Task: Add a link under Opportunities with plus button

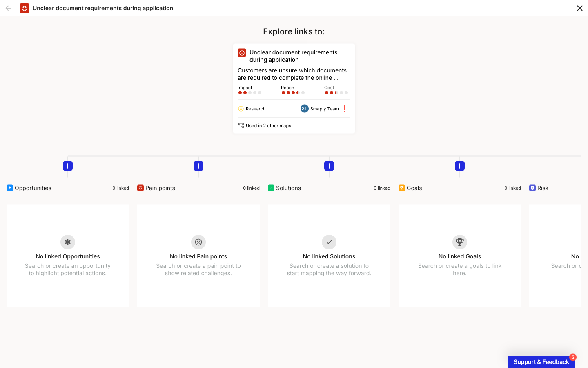Action: (x=68, y=166)
